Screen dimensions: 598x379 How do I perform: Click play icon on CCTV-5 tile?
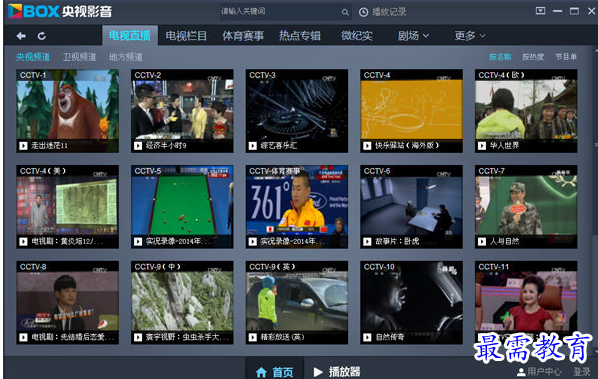click(x=138, y=241)
